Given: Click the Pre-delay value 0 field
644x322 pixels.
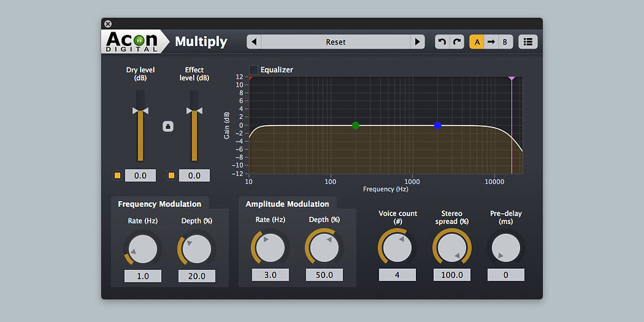Looking at the screenshot, I should click(x=506, y=275).
